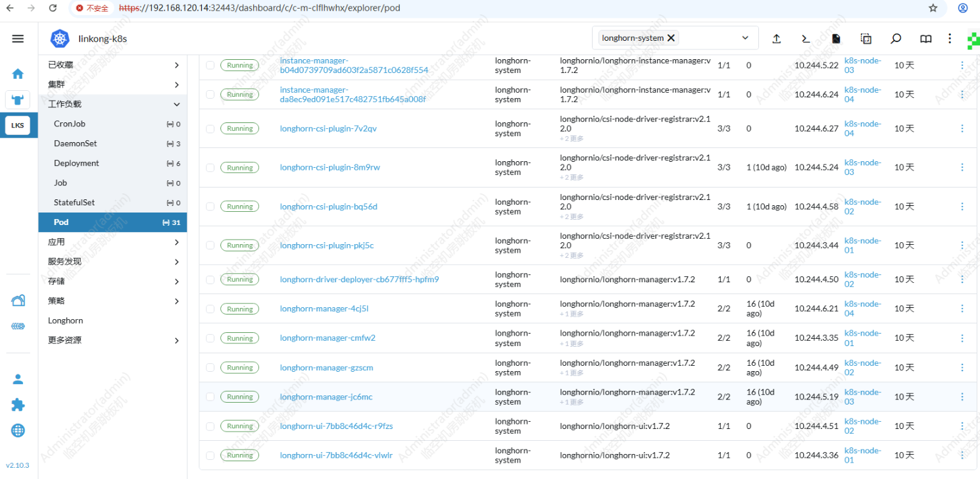This screenshot has width=980, height=479.
Task: Check the longhorn-ui-7bb8c46d4c-vlwlr row checkbox
Action: 210,455
